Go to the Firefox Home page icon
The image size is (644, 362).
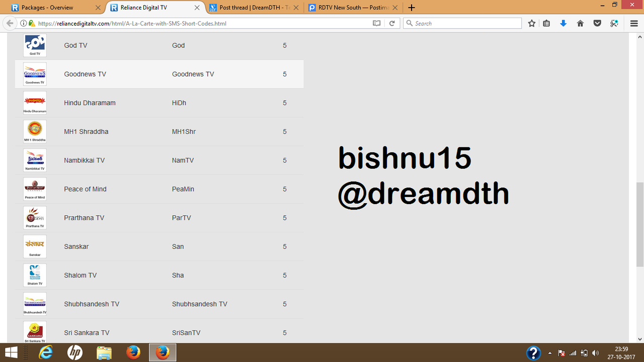click(x=580, y=23)
